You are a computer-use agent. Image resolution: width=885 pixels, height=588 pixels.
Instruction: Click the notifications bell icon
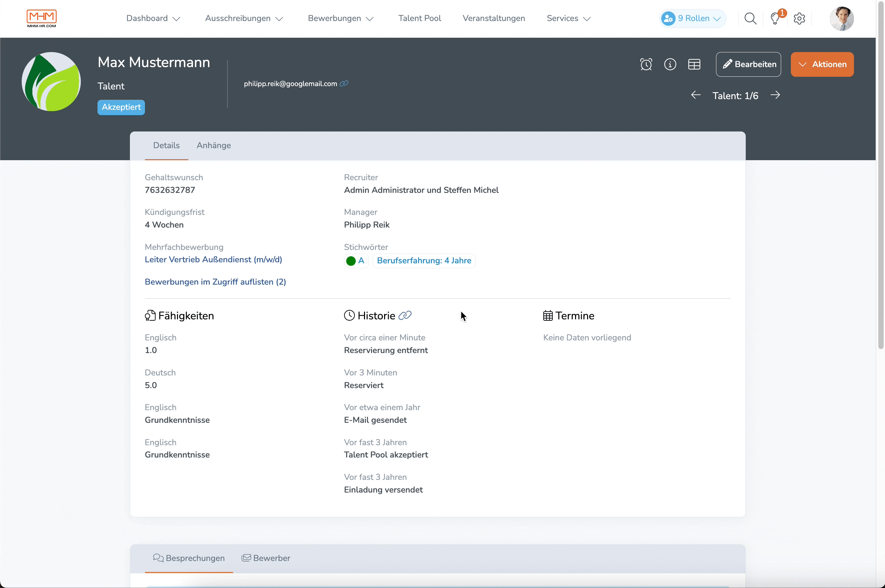pyautogui.click(x=775, y=18)
